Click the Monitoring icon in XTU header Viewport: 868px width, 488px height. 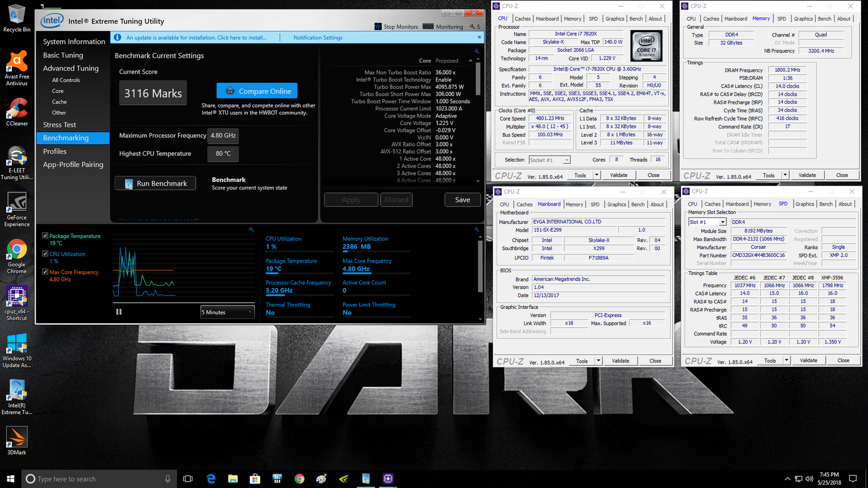428,27
